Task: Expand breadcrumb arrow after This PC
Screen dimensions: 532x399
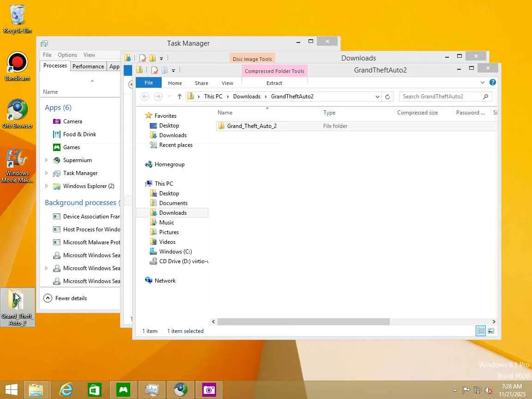Action: pyautogui.click(x=228, y=97)
